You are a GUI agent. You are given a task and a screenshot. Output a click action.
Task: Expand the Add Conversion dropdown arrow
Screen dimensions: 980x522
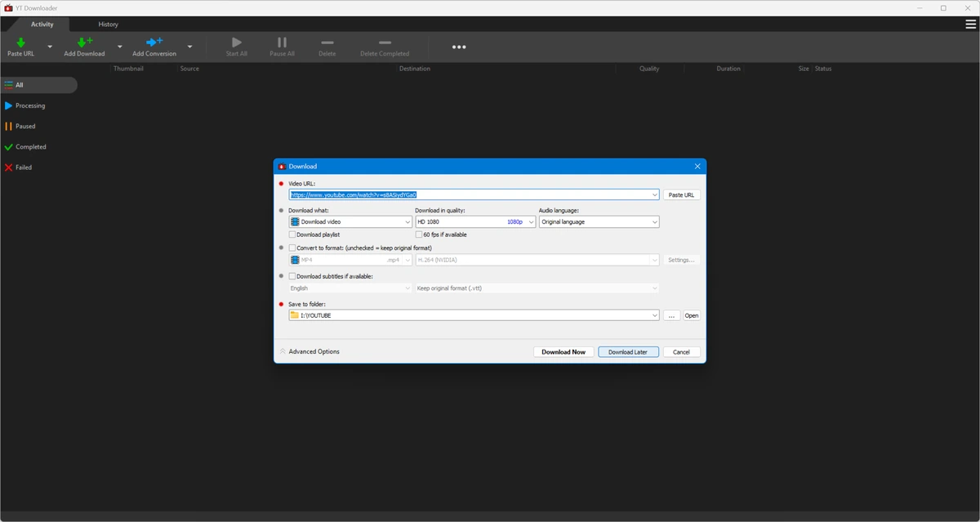[x=190, y=47]
